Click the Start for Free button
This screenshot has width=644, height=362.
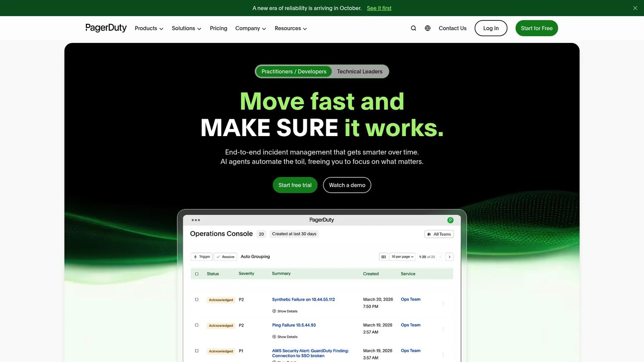pyautogui.click(x=537, y=28)
